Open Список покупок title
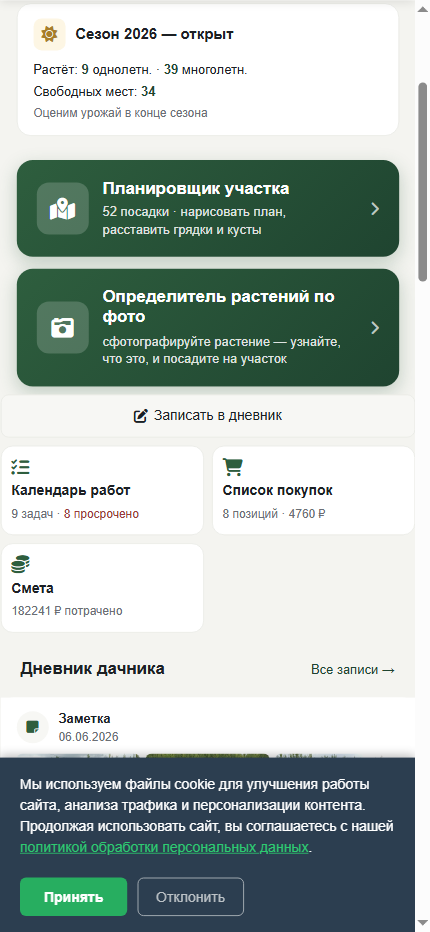 click(278, 490)
